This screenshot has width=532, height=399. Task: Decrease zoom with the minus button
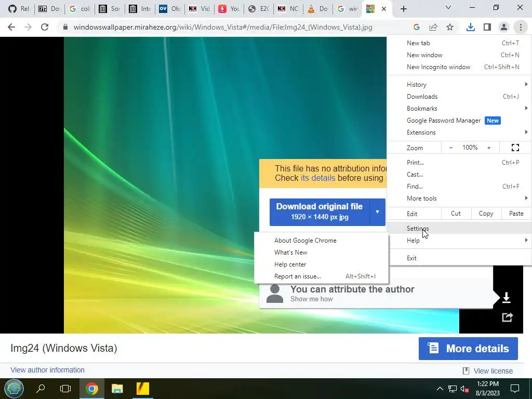click(451, 148)
